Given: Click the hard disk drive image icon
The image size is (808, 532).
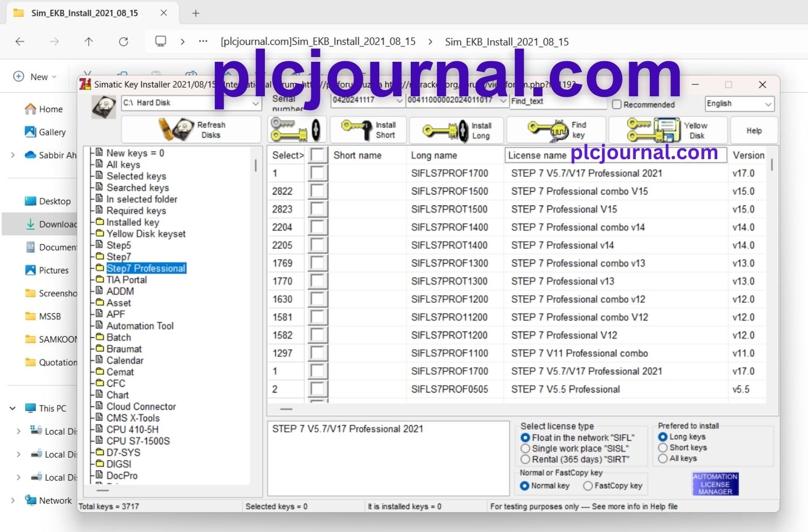Looking at the screenshot, I should point(104,107).
